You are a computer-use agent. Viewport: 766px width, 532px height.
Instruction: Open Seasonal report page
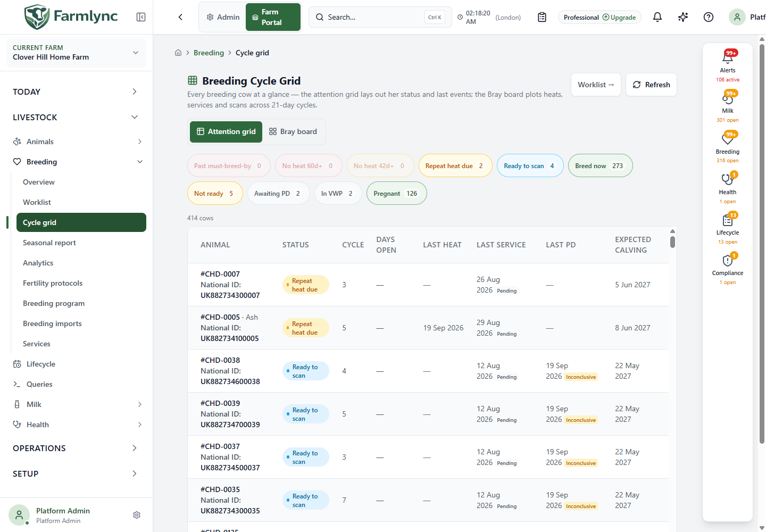(81, 243)
